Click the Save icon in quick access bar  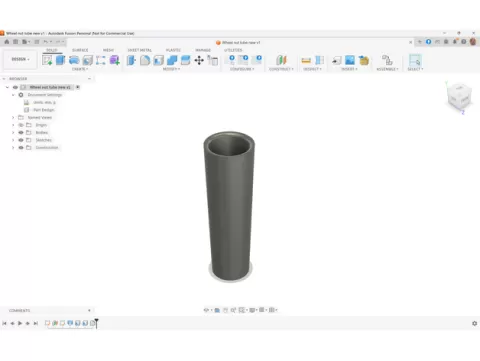(x=37, y=42)
